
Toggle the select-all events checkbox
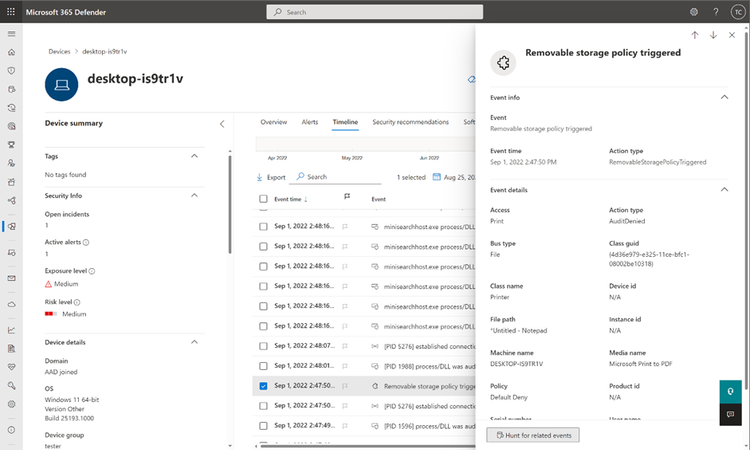pos(263,198)
